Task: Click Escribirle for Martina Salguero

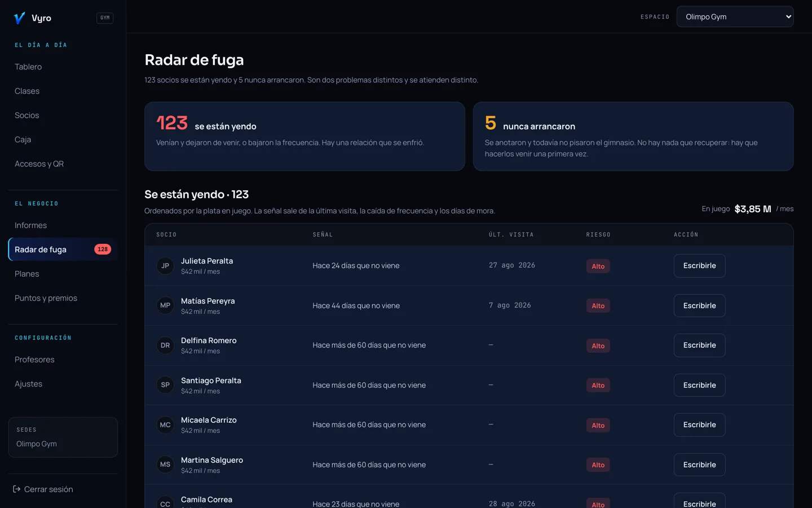Action: coord(699,465)
